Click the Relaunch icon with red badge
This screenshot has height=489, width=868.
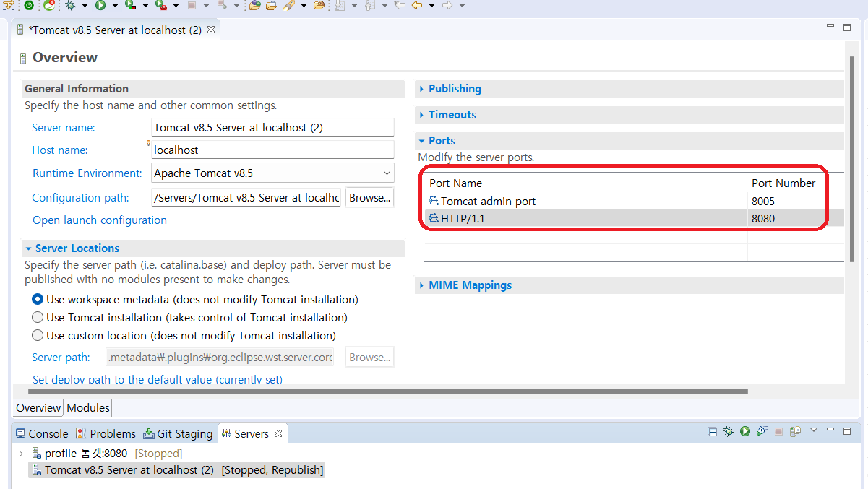pos(48,5)
